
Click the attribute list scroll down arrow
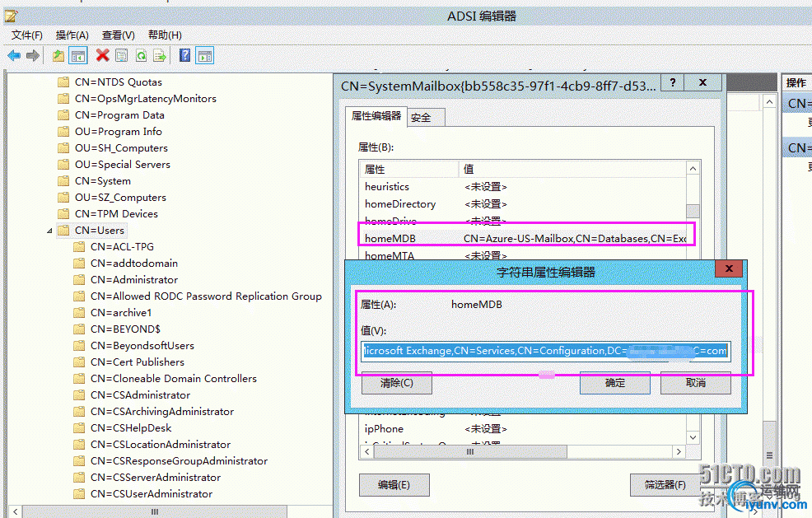(x=693, y=438)
